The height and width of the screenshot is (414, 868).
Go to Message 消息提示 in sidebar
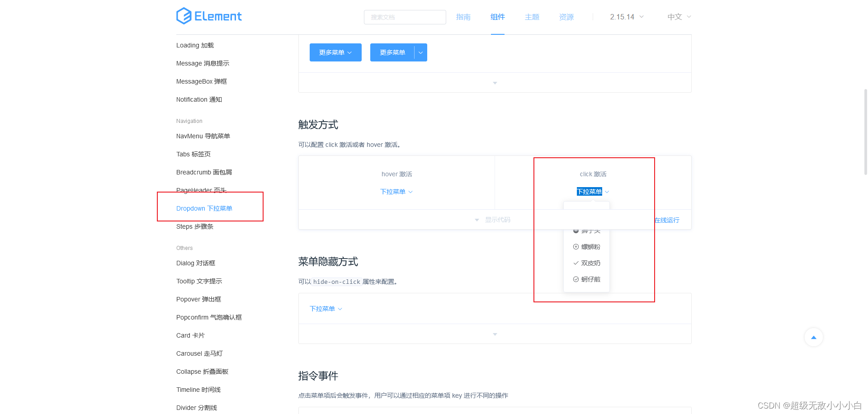tap(203, 63)
